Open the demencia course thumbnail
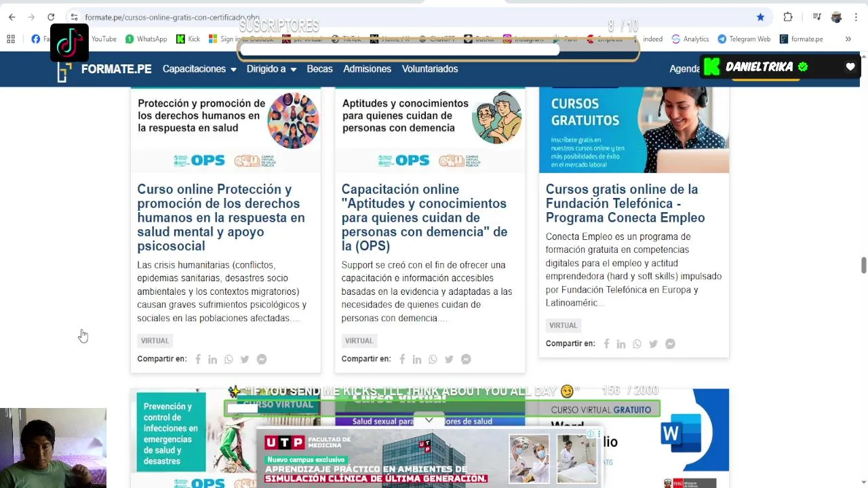Image resolution: width=868 pixels, height=488 pixels. point(430,129)
